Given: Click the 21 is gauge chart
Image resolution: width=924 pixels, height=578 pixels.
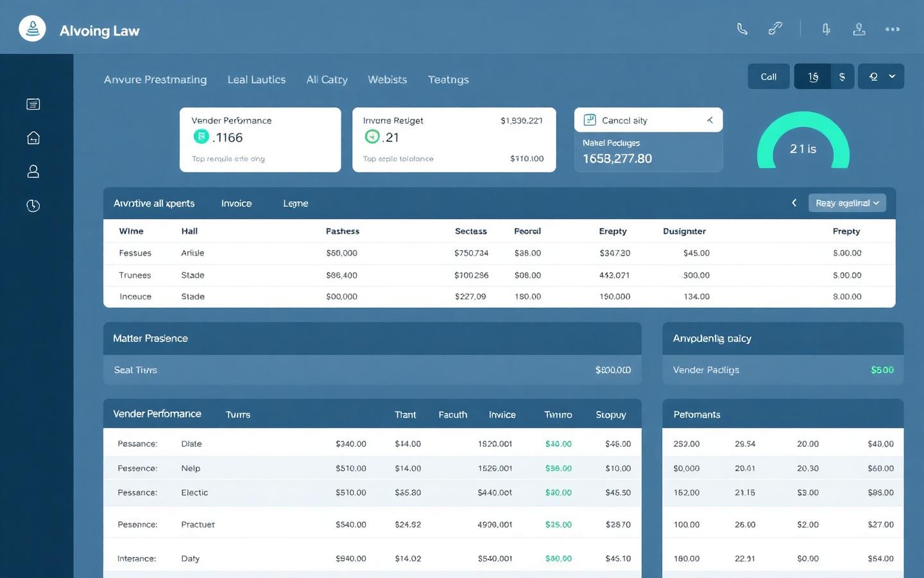Looking at the screenshot, I should 803,140.
